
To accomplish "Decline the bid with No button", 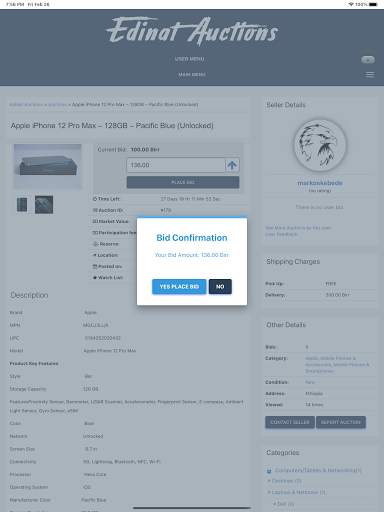I will click(220, 287).
